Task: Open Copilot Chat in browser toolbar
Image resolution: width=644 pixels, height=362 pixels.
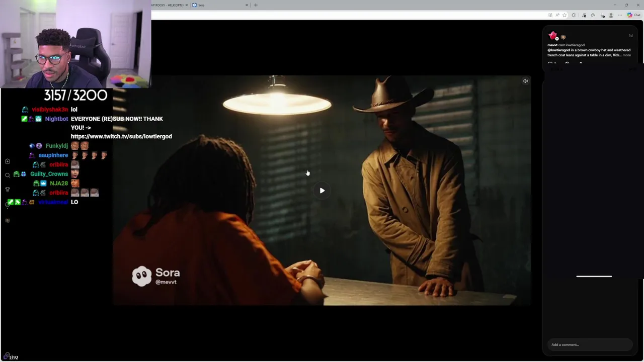Action: click(633, 15)
